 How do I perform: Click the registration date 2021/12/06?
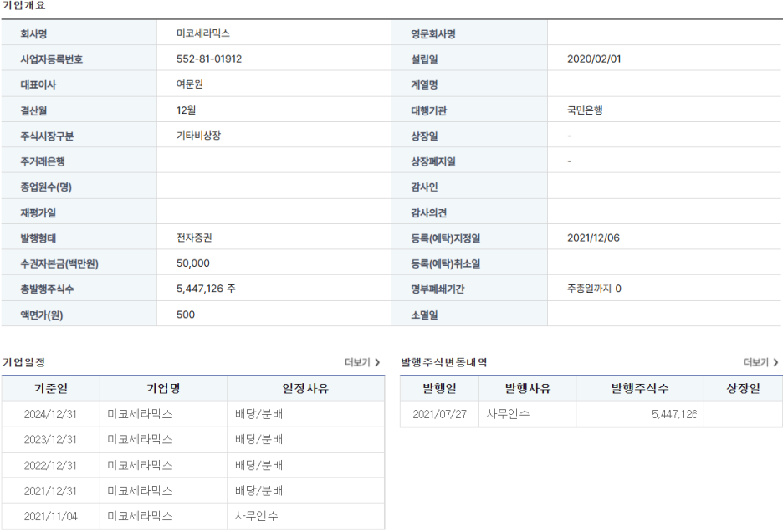click(x=593, y=238)
